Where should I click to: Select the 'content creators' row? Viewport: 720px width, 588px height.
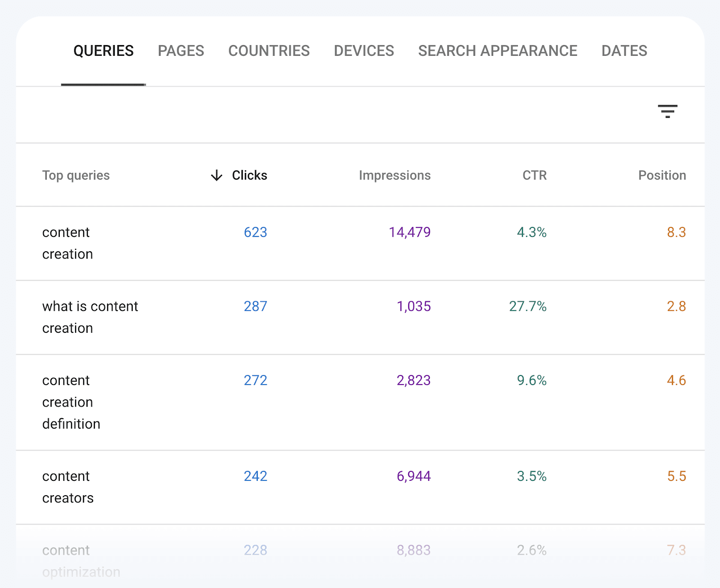68,487
